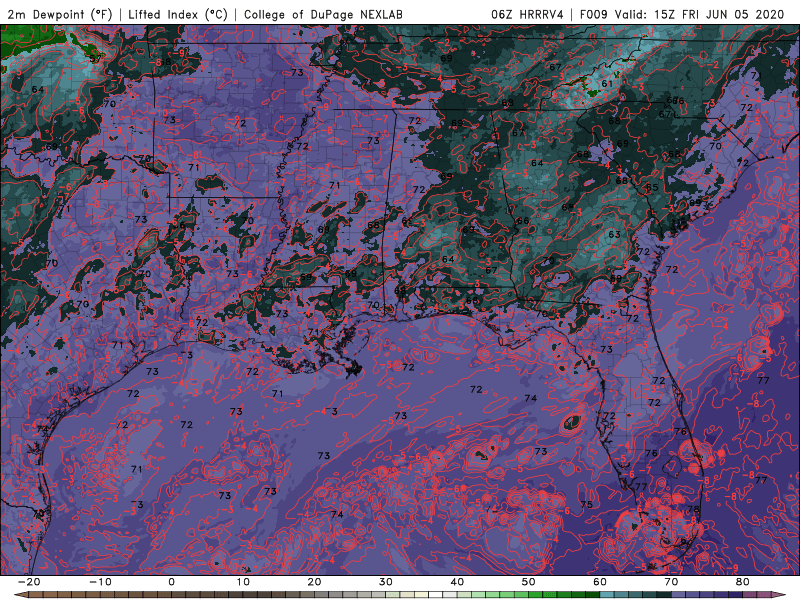Click the 60 label on the color scale
This screenshot has height=600, width=800.
[600, 582]
